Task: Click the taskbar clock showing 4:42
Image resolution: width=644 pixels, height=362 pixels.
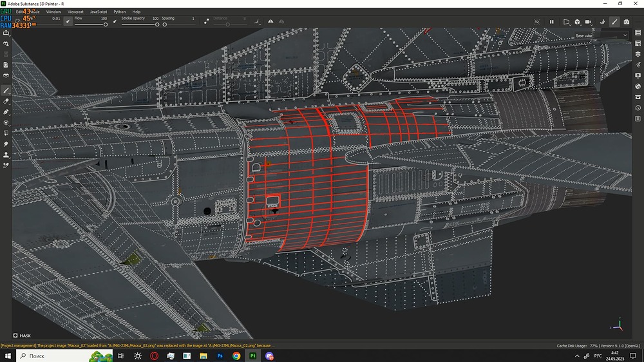Action: pyautogui.click(x=615, y=356)
